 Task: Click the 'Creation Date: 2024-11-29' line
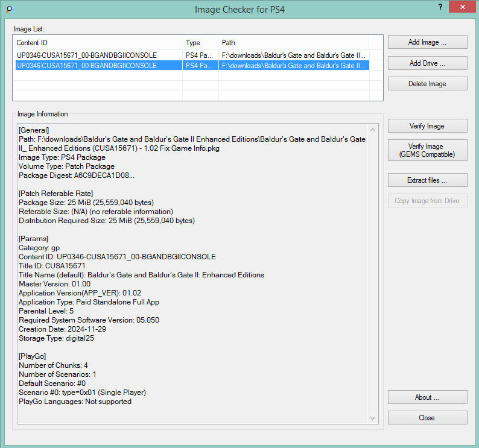coord(62,329)
